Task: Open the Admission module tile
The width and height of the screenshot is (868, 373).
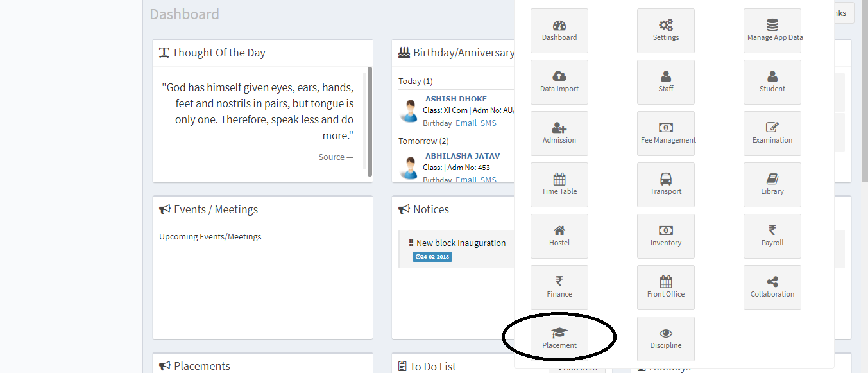Action: [x=559, y=134]
